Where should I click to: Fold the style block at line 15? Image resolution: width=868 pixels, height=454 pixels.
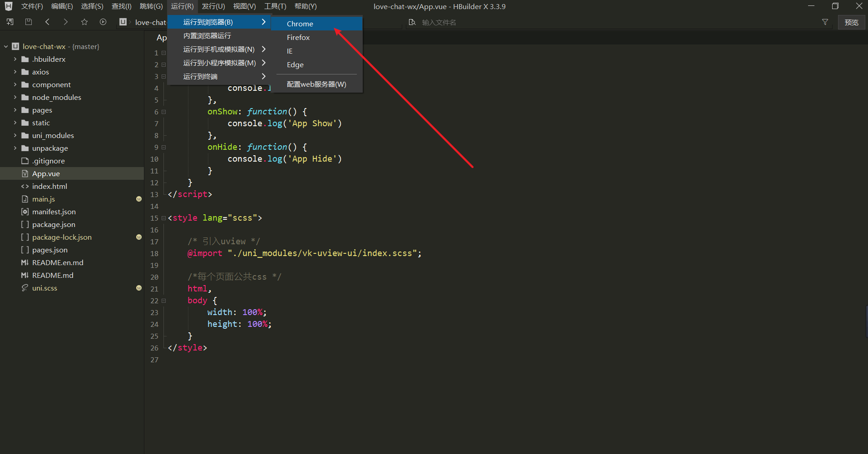(164, 218)
